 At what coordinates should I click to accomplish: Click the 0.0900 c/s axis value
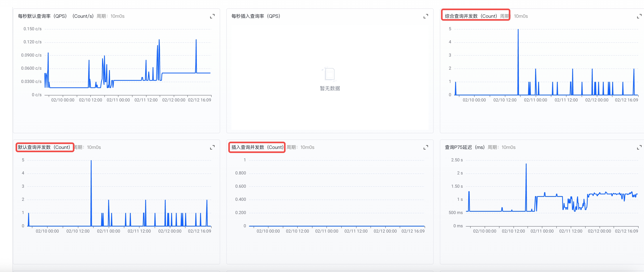[31, 55]
